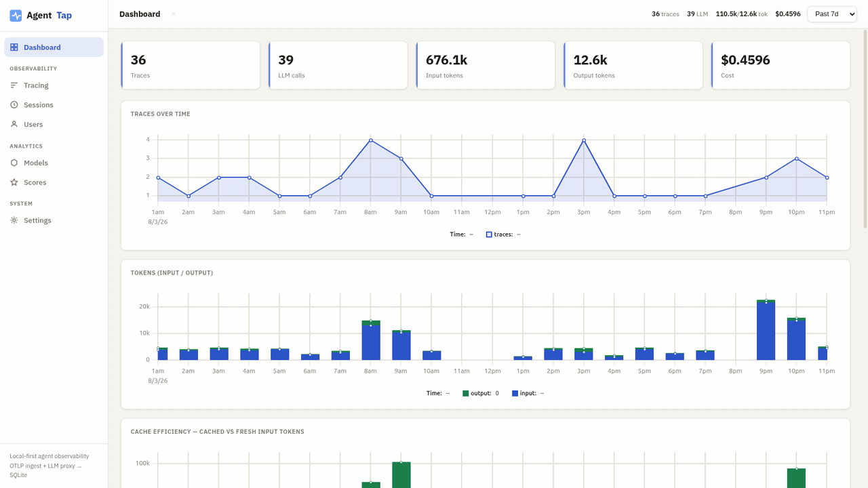Image resolution: width=868 pixels, height=488 pixels.
Task: Select the 10pm data point in Traces chart
Action: [x=797, y=159]
